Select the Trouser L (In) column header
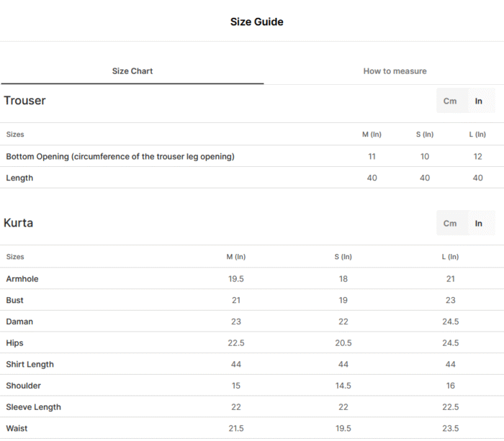This screenshot has width=504, height=441. pos(477,135)
